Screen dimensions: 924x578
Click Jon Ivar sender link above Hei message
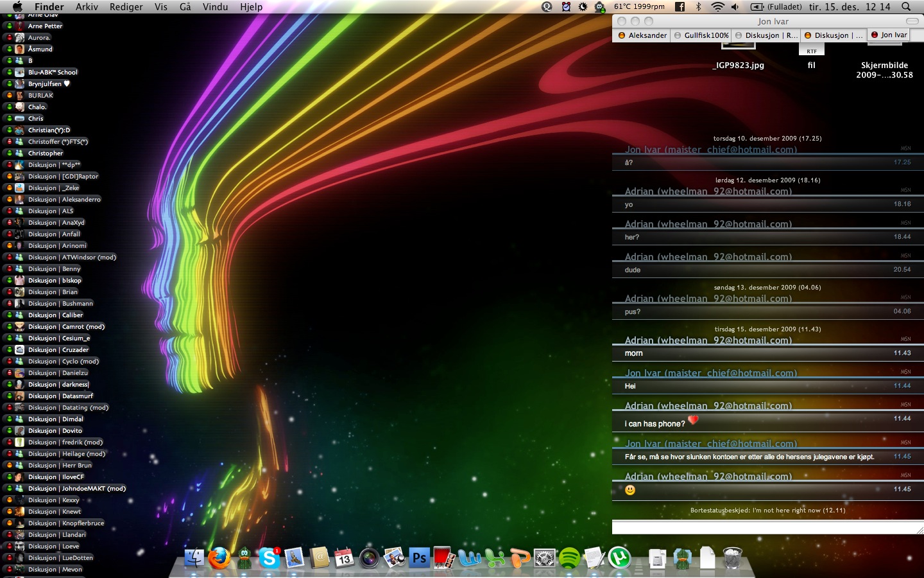[x=711, y=372]
